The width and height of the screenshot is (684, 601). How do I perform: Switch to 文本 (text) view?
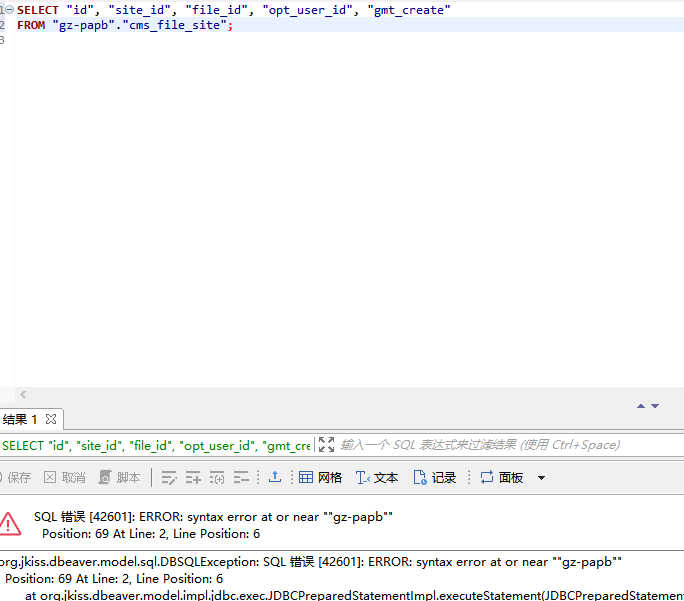(x=377, y=478)
